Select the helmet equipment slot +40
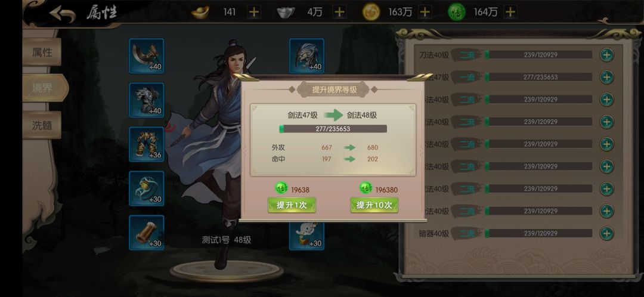The height and width of the screenshot is (297, 644). click(307, 56)
